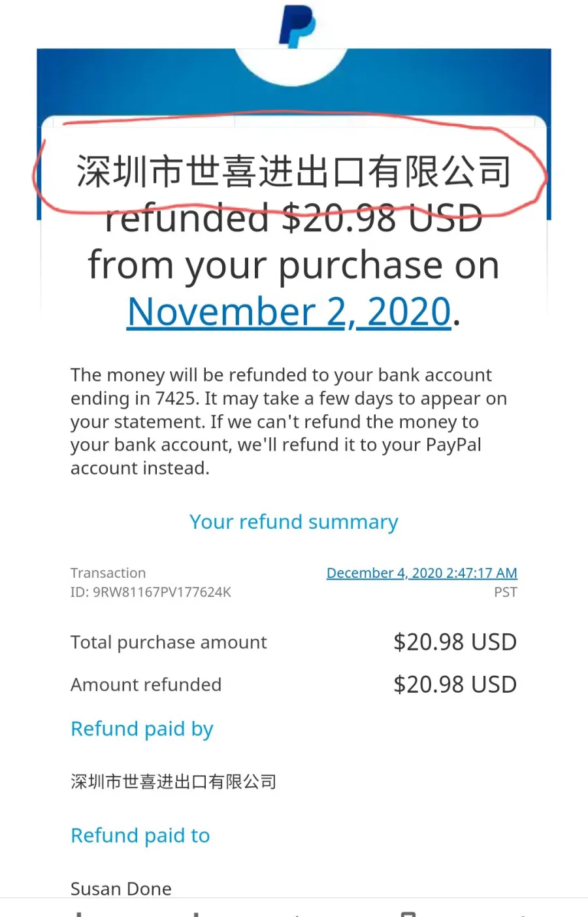Click the company name under Refund paid by

(173, 782)
